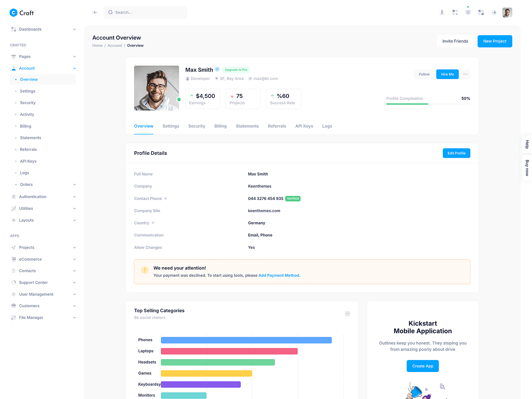Click the chat messages icon in header
The height and width of the screenshot is (399, 532).
(468, 12)
